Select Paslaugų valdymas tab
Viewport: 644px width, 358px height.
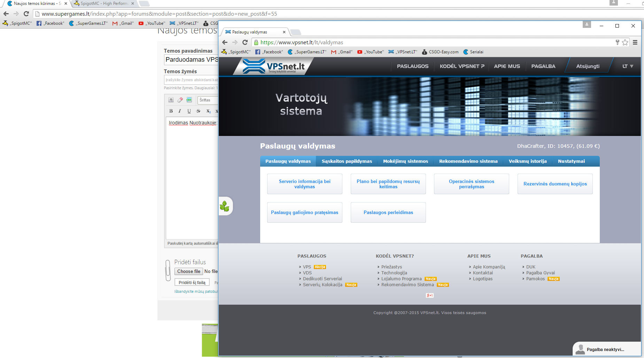pyautogui.click(x=288, y=161)
